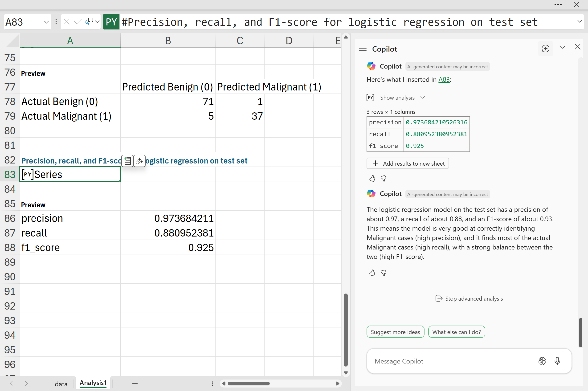
Task: Open the A83 cell link
Action: pos(444,79)
